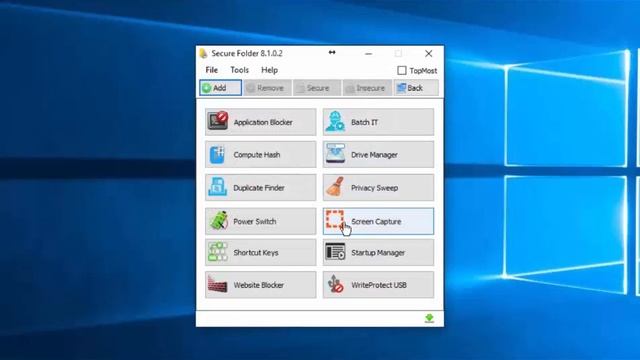
Task: Open the Help menu
Action: pyautogui.click(x=269, y=70)
